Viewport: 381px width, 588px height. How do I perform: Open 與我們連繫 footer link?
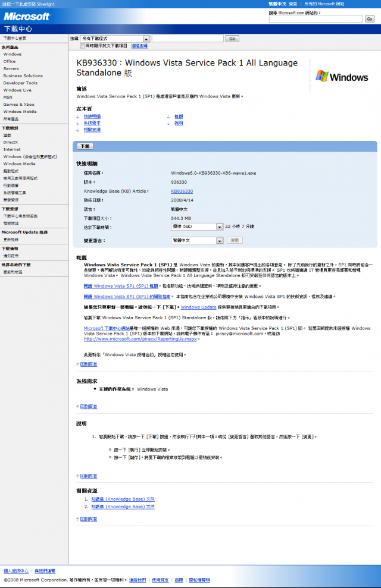[x=45, y=571]
